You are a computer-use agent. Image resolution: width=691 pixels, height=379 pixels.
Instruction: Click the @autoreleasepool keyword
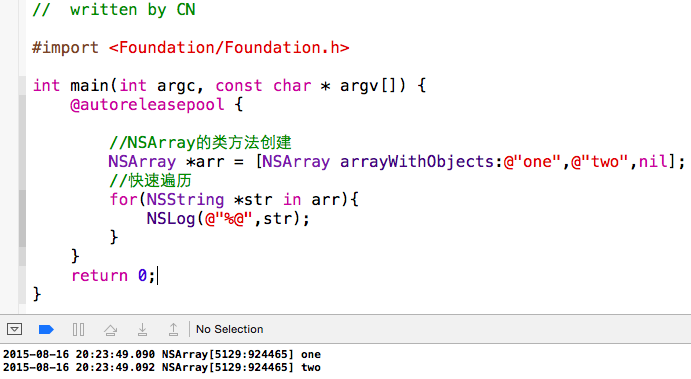click(x=147, y=105)
